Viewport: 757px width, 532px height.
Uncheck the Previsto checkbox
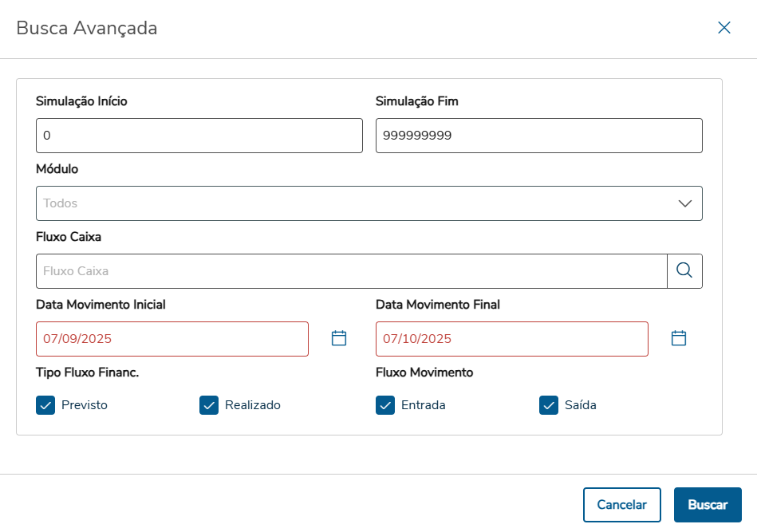tap(45, 405)
